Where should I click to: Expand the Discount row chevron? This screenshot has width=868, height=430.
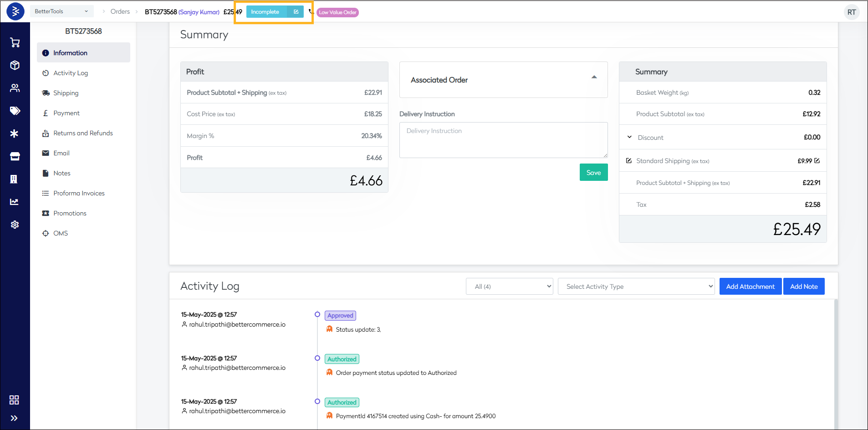click(629, 137)
